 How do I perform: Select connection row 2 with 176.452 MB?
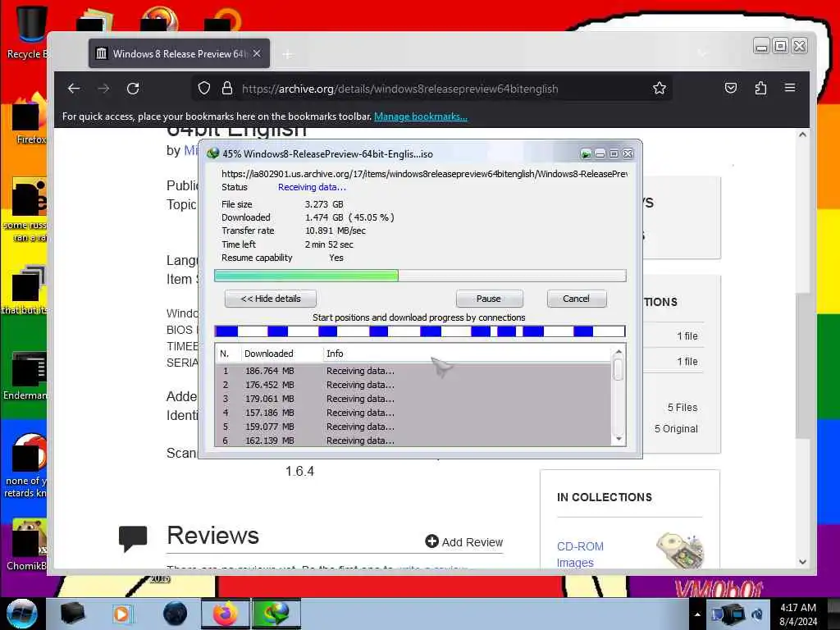pyautogui.click(x=413, y=385)
